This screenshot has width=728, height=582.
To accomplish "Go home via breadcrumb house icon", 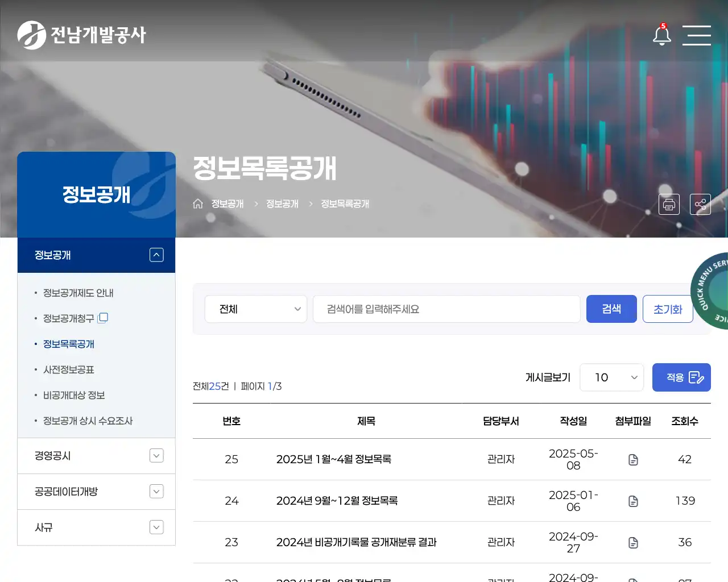I will pos(198,203).
